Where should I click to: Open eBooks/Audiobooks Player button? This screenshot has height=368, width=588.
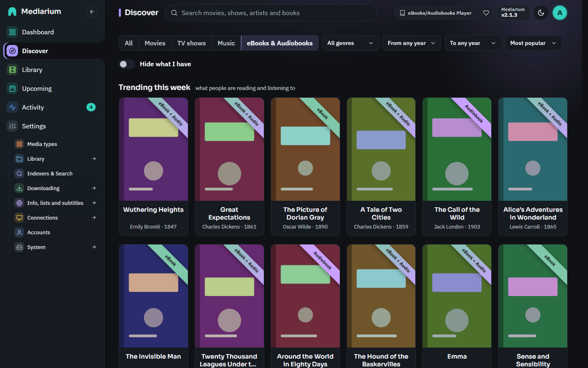(x=435, y=13)
